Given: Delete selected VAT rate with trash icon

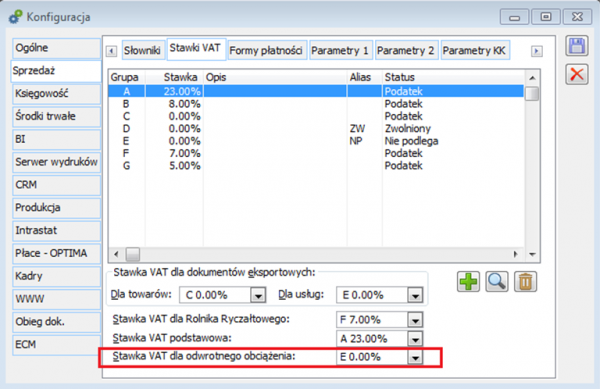Looking at the screenshot, I should 525,282.
